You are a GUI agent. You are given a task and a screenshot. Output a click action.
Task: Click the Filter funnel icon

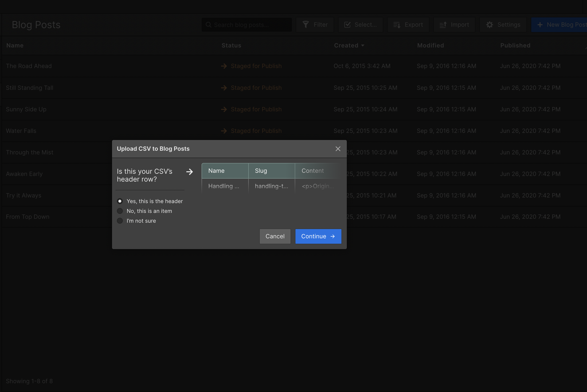click(x=305, y=24)
